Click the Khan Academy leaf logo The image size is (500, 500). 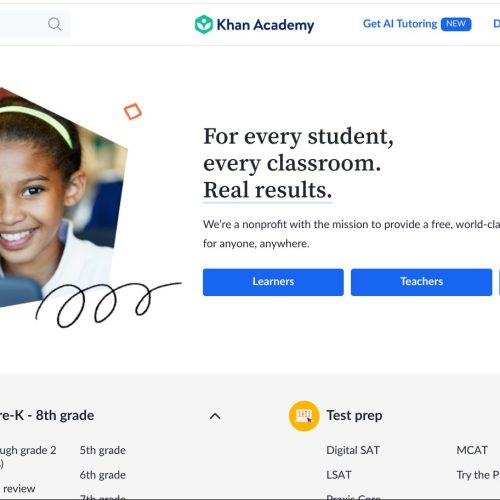click(x=204, y=24)
